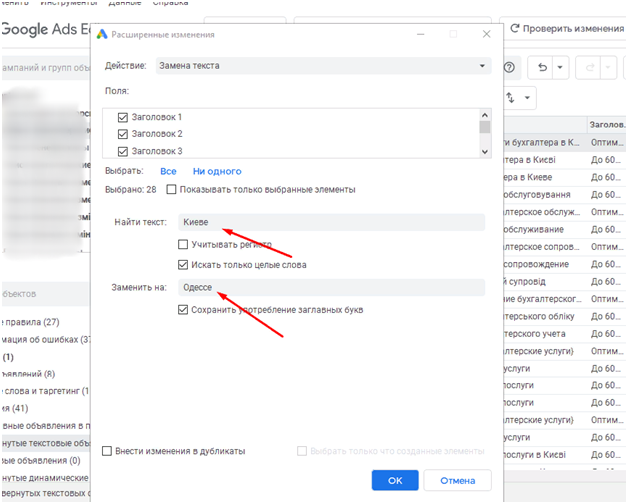Click the sort arrows icon
Viewport: 628px width, 504px height.
click(x=510, y=97)
